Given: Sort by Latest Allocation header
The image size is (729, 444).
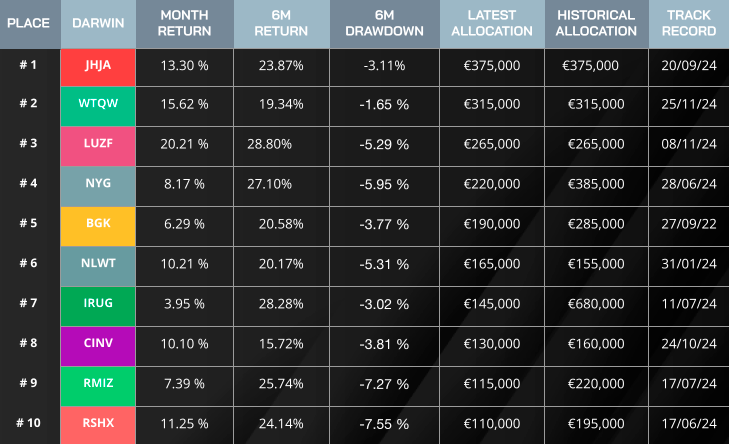Looking at the screenshot, I should (492, 23).
